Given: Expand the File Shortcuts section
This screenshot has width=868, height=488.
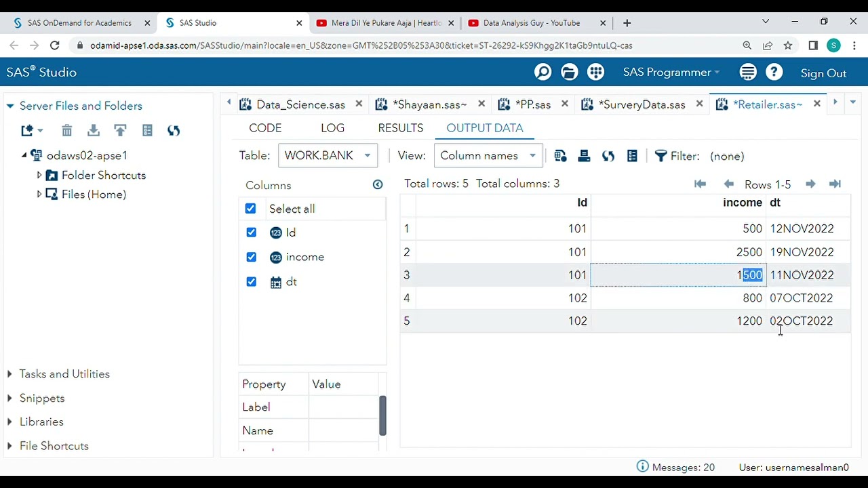Looking at the screenshot, I should (9, 446).
